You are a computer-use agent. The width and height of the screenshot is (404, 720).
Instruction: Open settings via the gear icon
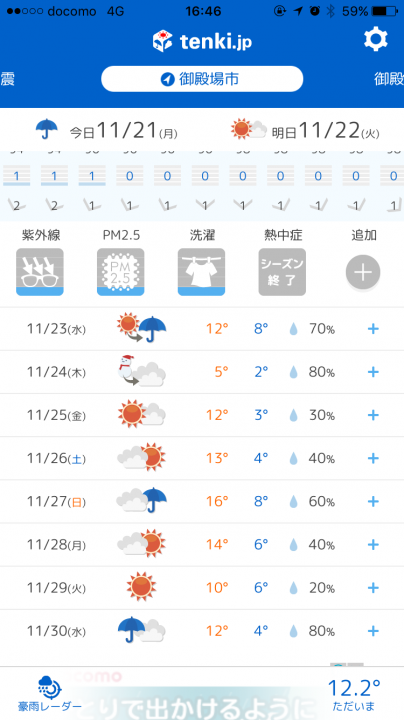(376, 39)
